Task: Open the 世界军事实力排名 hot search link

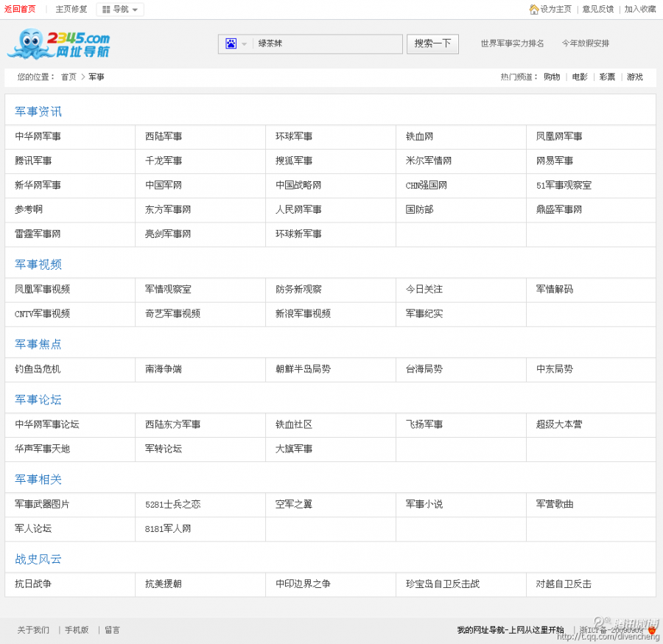Action: point(512,43)
